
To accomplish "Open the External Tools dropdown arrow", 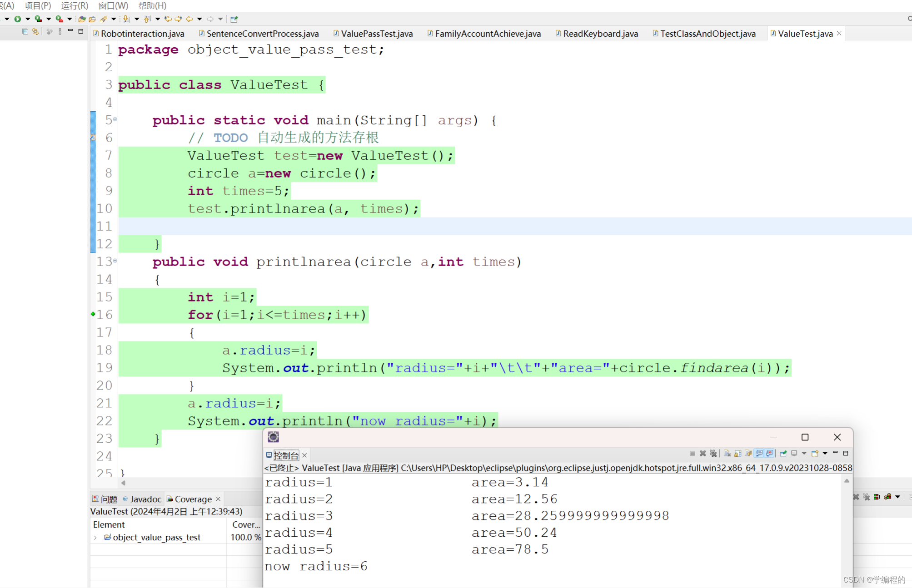I will pyautogui.click(x=70, y=19).
